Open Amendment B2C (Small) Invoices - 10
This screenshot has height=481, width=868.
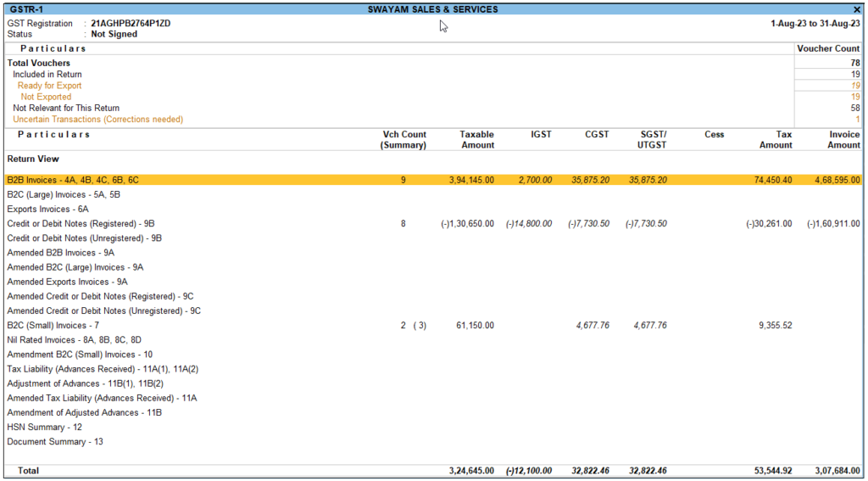(80, 354)
